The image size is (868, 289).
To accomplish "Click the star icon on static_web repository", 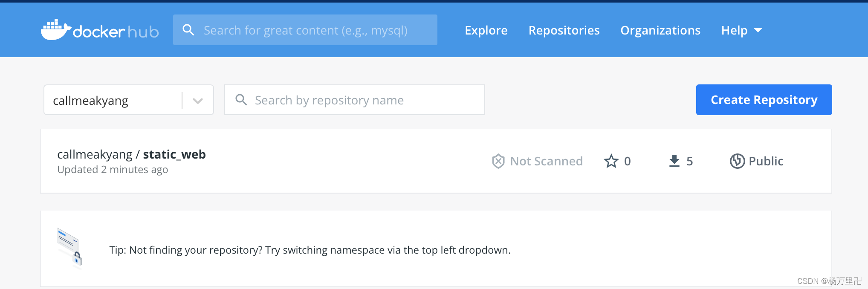I will (611, 161).
